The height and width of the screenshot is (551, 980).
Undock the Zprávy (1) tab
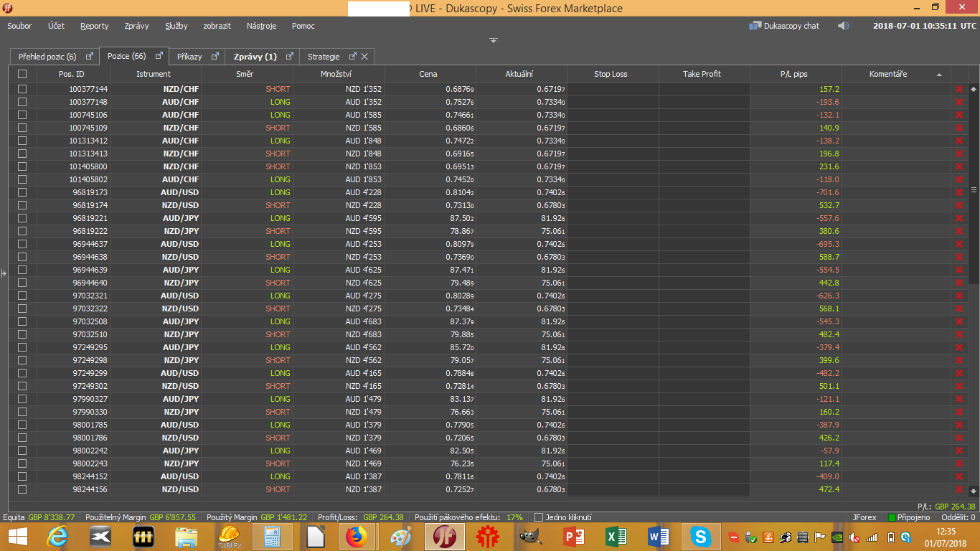[289, 57]
